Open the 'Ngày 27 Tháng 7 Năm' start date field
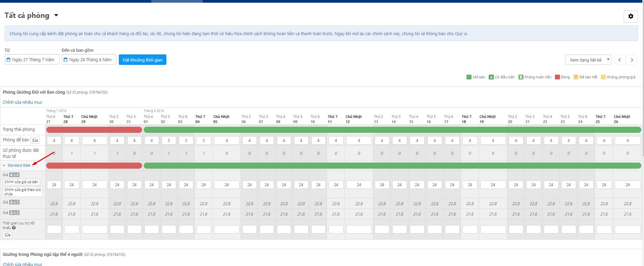 (32, 59)
